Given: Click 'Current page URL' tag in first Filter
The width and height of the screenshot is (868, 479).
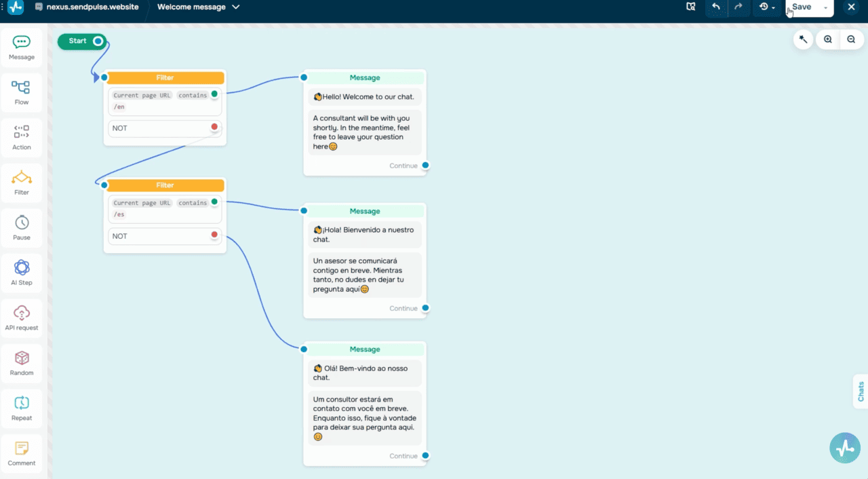Looking at the screenshot, I should (x=142, y=96).
